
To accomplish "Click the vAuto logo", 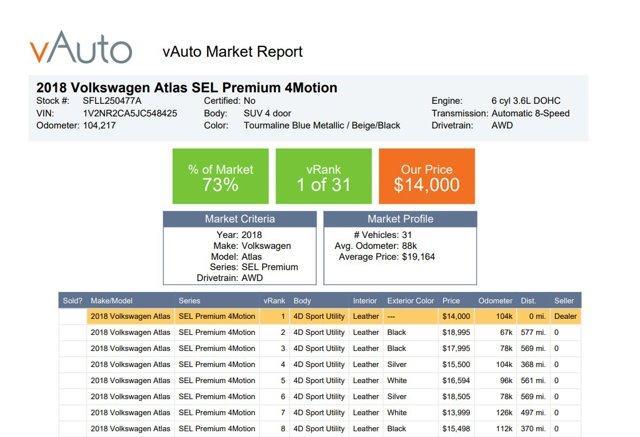I will pos(80,49).
